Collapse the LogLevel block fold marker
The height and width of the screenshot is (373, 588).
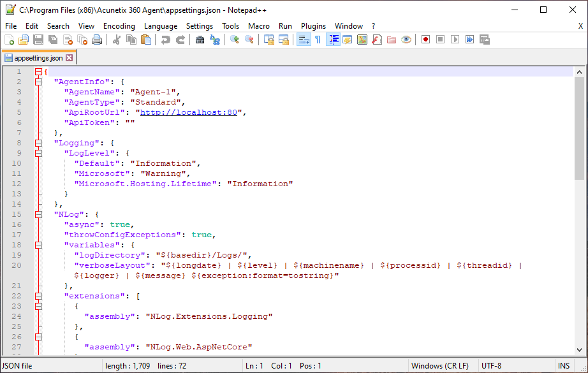tap(38, 153)
